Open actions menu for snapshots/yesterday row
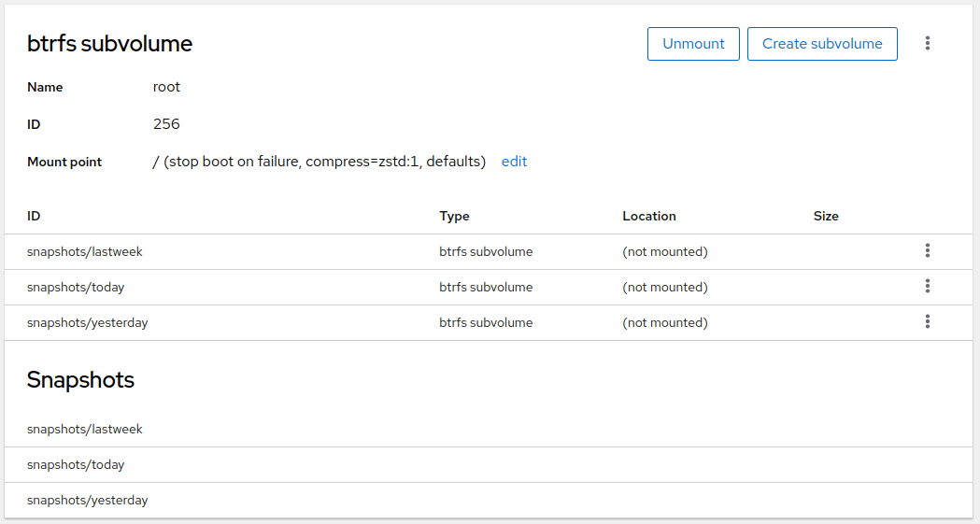 click(x=927, y=321)
